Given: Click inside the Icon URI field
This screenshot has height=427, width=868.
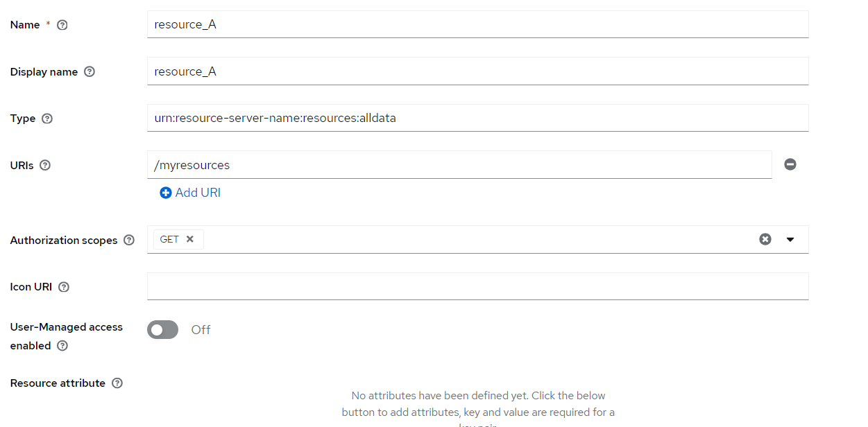Looking at the screenshot, I should [x=477, y=286].
